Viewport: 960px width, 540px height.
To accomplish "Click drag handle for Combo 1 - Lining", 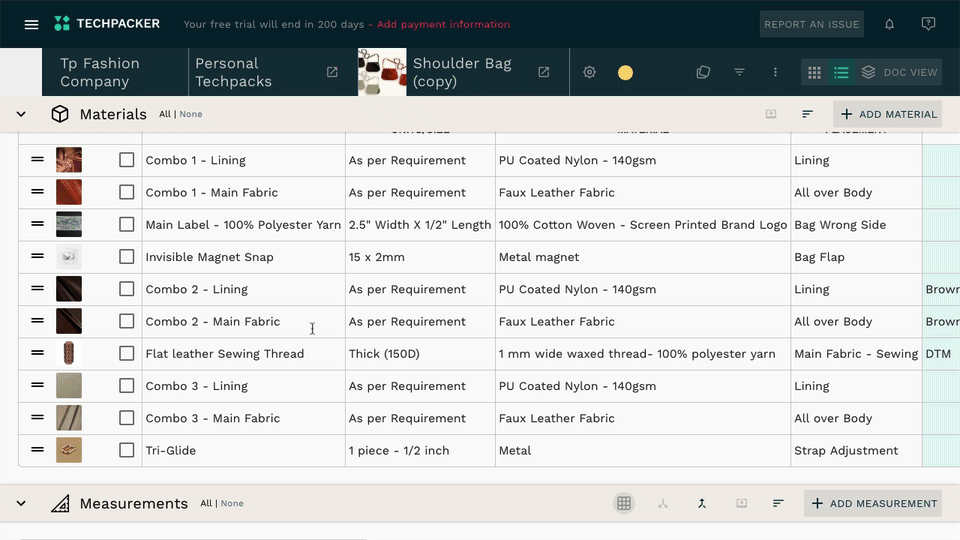I will [x=37, y=159].
